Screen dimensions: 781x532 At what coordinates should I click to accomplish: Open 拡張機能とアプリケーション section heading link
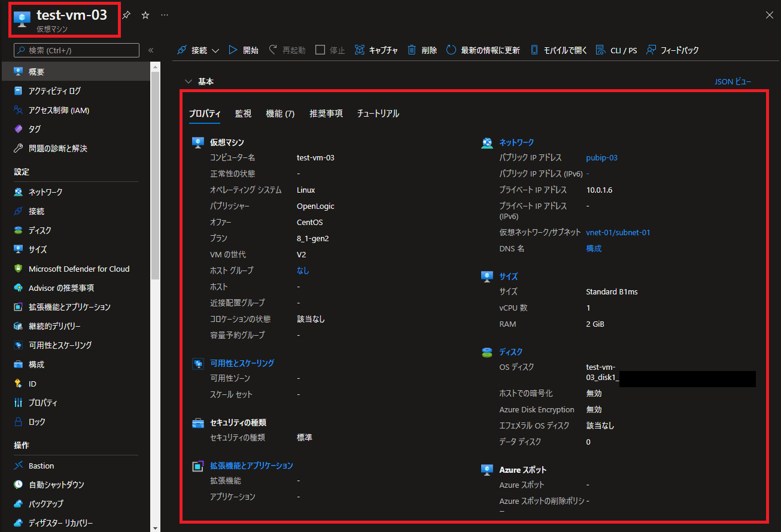(251, 466)
